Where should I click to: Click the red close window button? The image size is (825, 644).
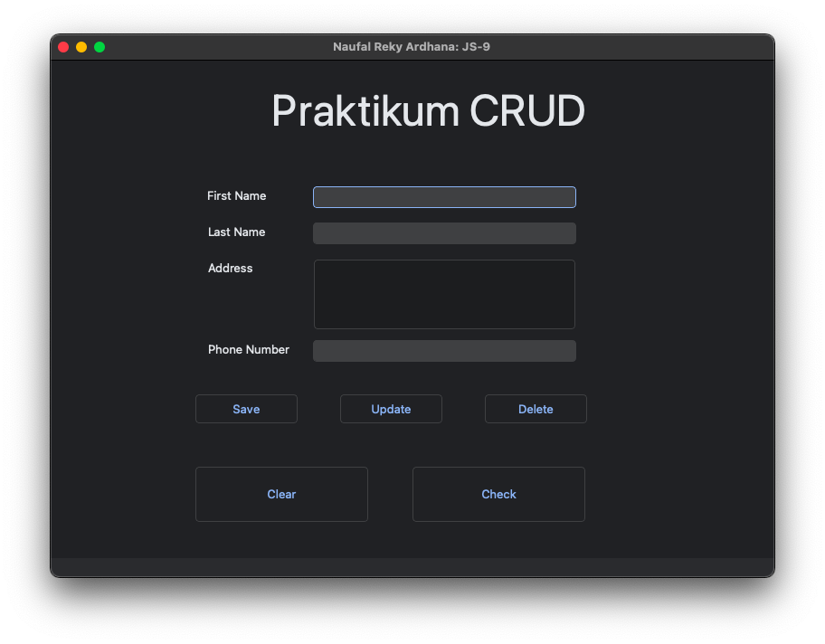point(63,47)
